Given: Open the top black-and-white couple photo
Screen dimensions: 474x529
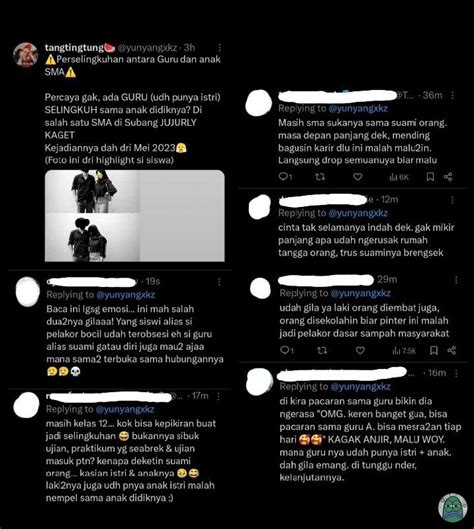Looking at the screenshot, I should click(92, 192).
